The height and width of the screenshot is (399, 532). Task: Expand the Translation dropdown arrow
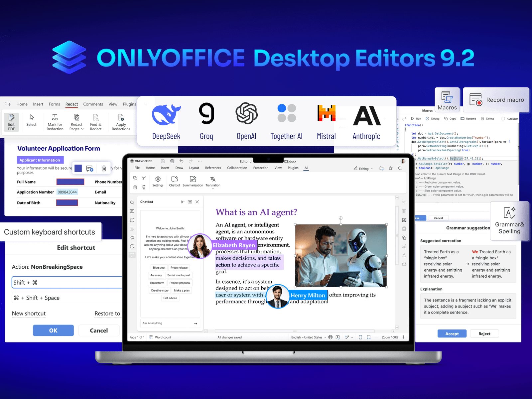point(213,189)
